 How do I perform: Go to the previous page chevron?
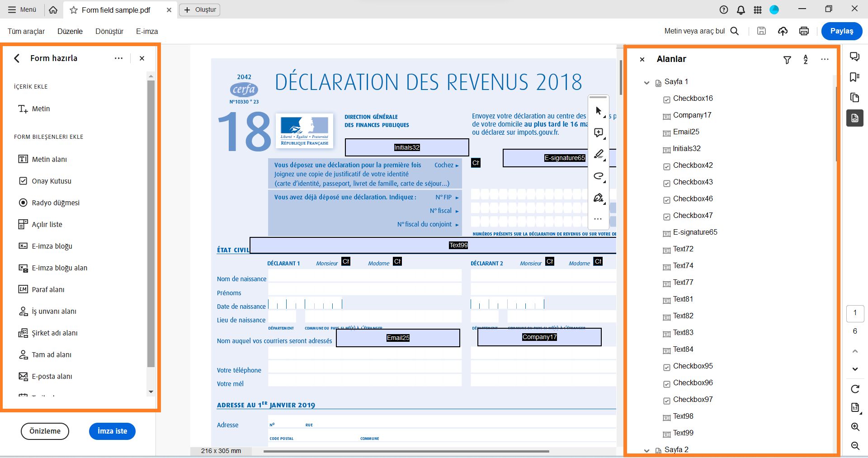tap(855, 351)
